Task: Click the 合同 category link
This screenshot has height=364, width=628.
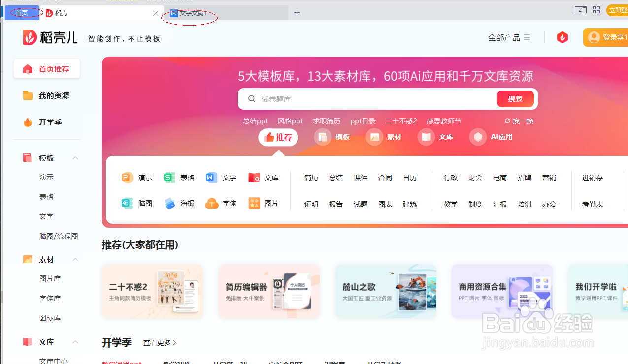Action: [x=385, y=178]
